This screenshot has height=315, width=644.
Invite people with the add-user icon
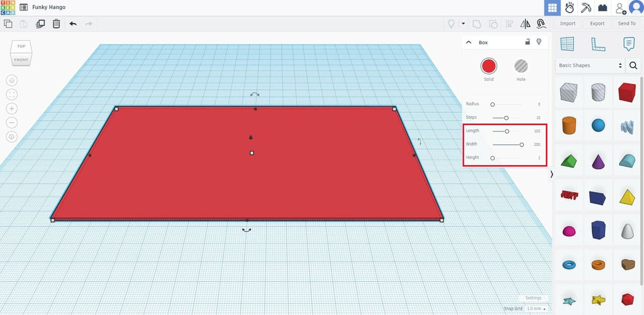click(x=620, y=8)
